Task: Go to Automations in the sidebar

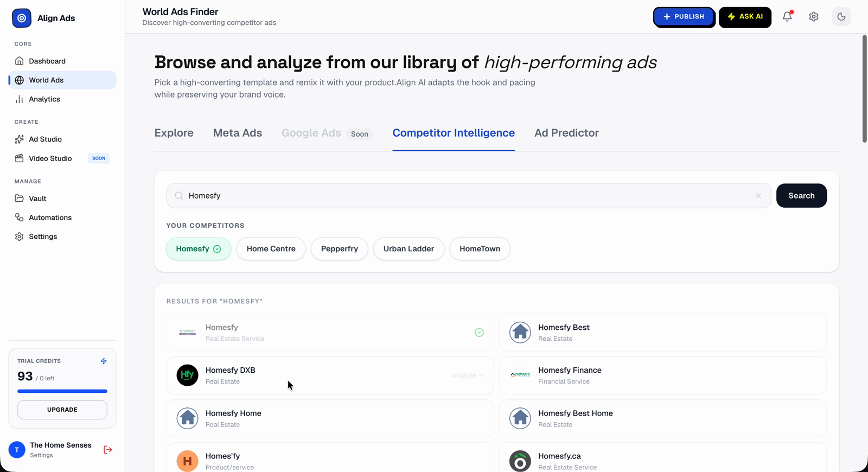Action: pyautogui.click(x=62, y=218)
